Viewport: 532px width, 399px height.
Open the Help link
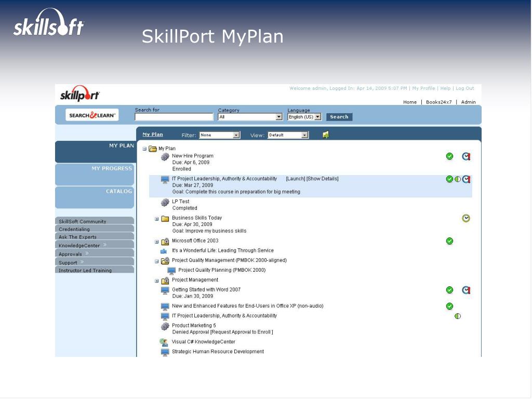point(445,88)
